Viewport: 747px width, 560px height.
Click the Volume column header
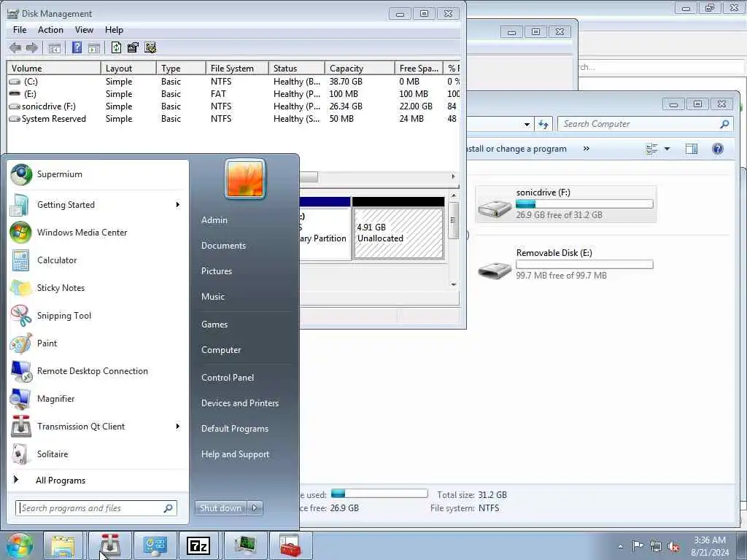coord(54,69)
